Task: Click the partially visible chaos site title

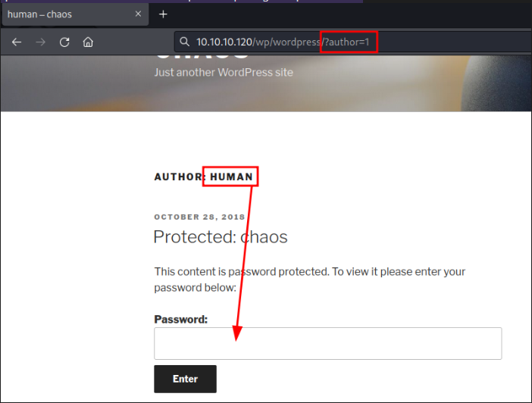Action: 202,55
